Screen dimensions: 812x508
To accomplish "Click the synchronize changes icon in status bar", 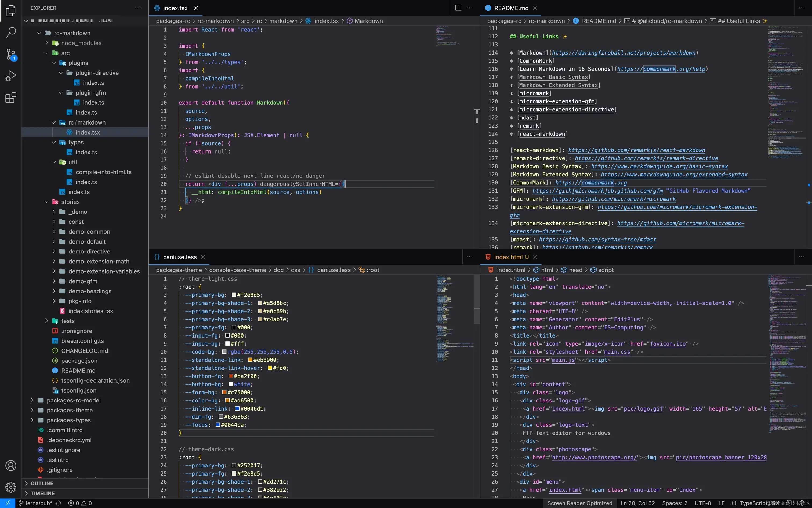I will pyautogui.click(x=59, y=503).
